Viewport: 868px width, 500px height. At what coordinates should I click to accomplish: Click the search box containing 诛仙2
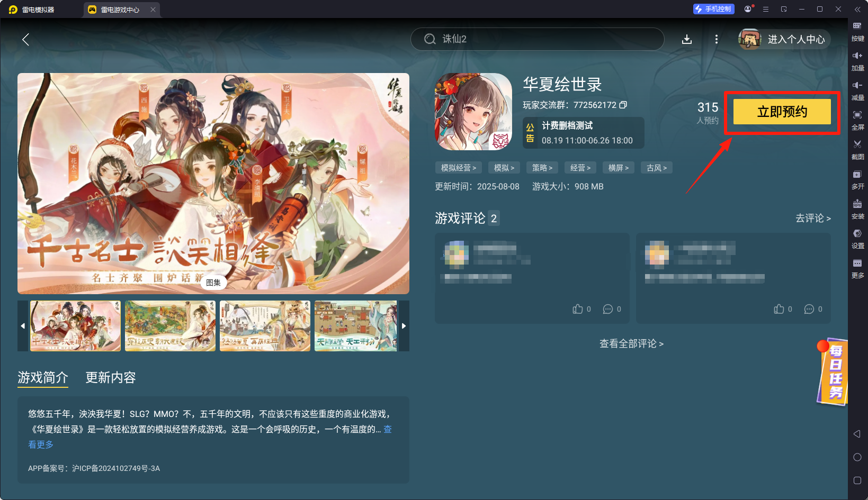537,39
